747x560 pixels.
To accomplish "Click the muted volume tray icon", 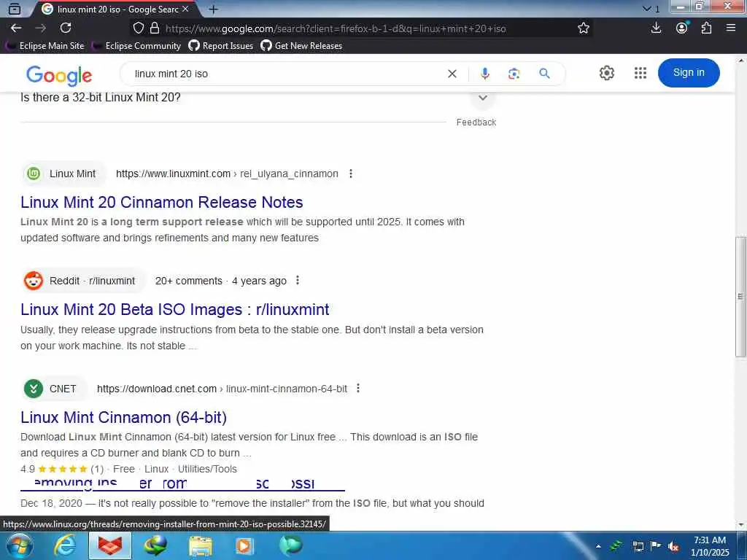I will pyautogui.click(x=673, y=546).
